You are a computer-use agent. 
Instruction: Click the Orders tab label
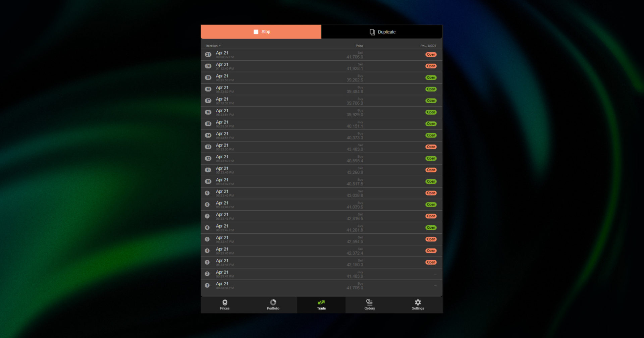[x=370, y=308]
